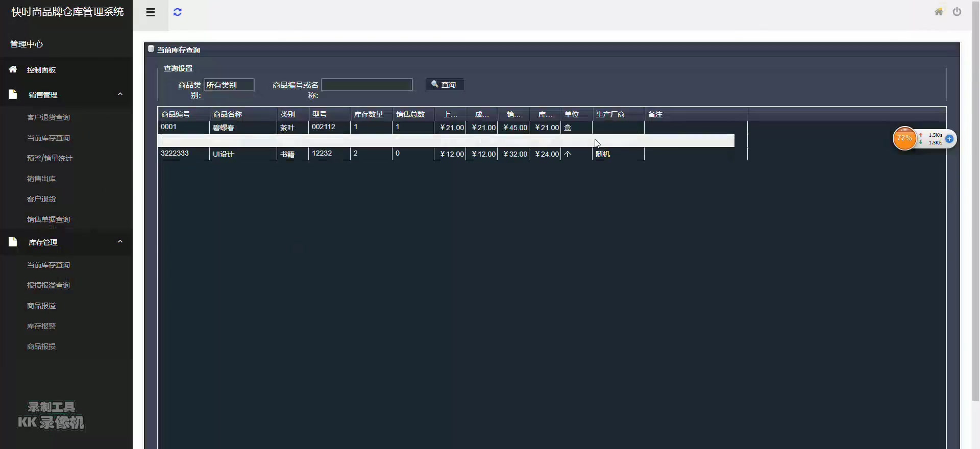Image resolution: width=980 pixels, height=449 pixels.
Task: Click the model cell 002112
Action: point(329,127)
